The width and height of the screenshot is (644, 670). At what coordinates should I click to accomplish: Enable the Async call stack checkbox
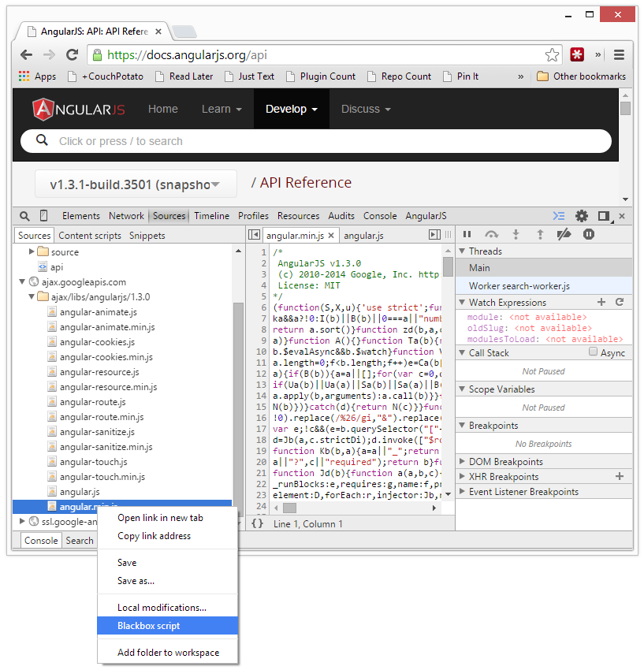593,352
